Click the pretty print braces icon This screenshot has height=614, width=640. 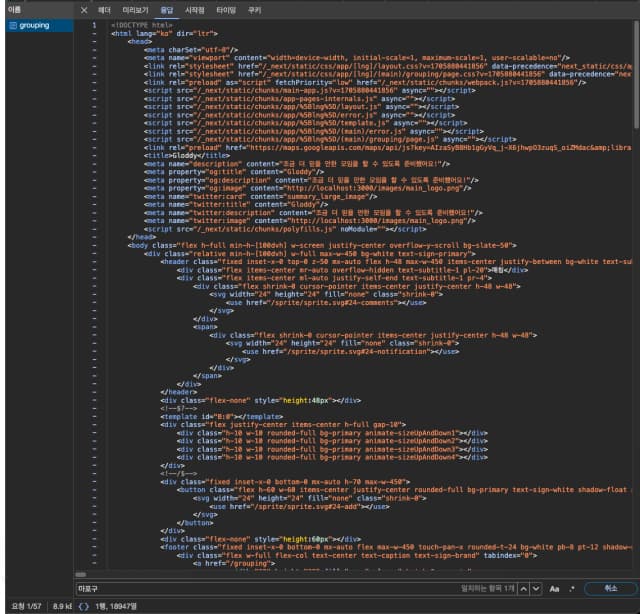83,606
